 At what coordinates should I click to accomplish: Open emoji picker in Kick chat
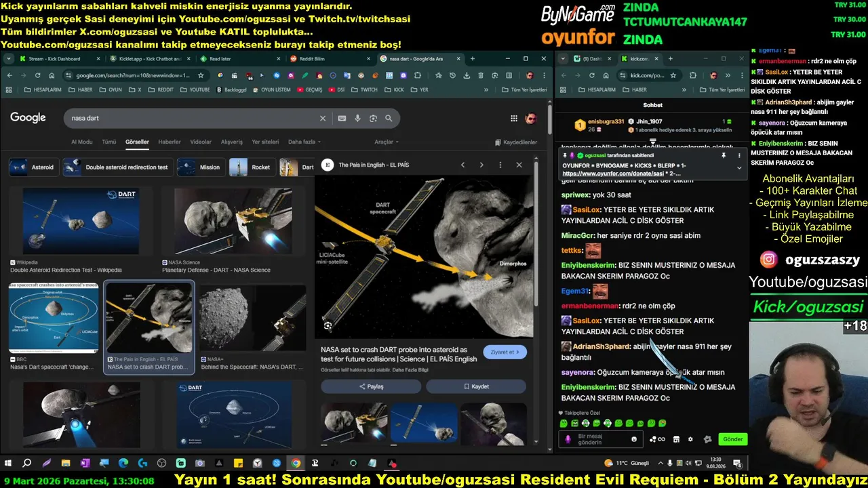(x=634, y=439)
